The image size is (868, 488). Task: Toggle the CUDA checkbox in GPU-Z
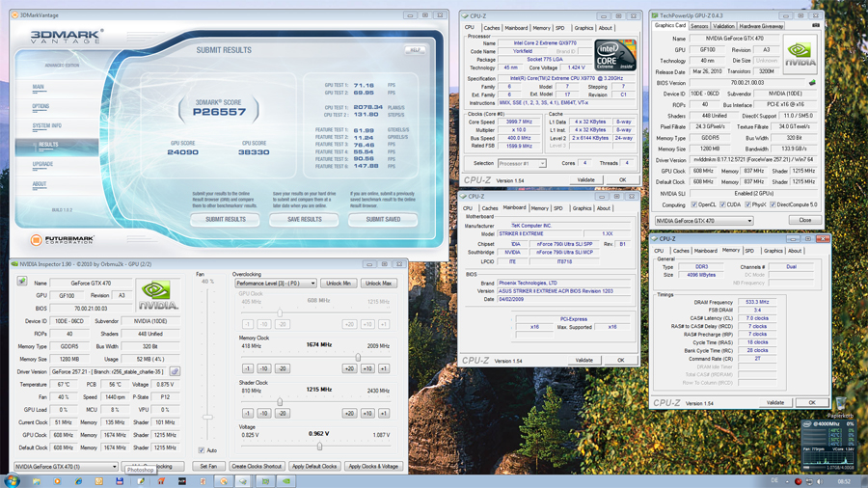[722, 204]
